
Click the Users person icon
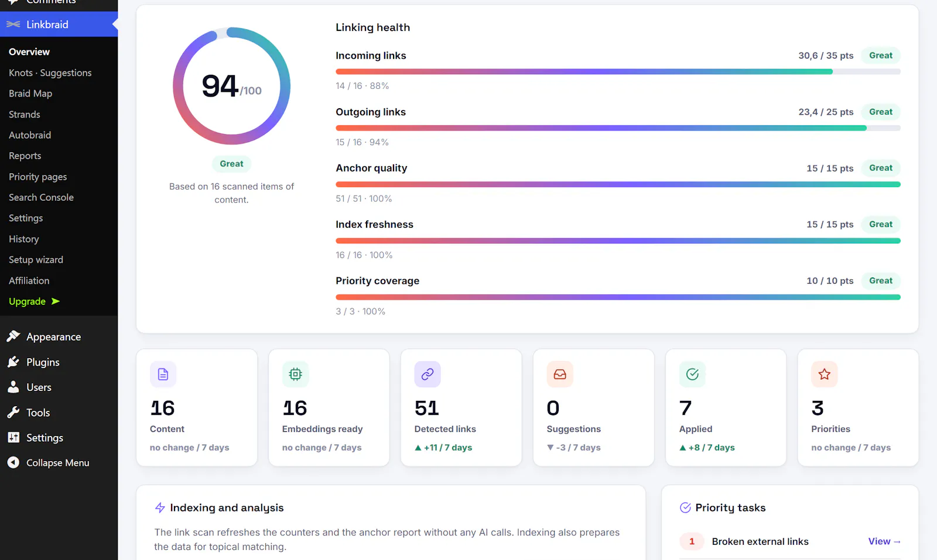pyautogui.click(x=13, y=387)
